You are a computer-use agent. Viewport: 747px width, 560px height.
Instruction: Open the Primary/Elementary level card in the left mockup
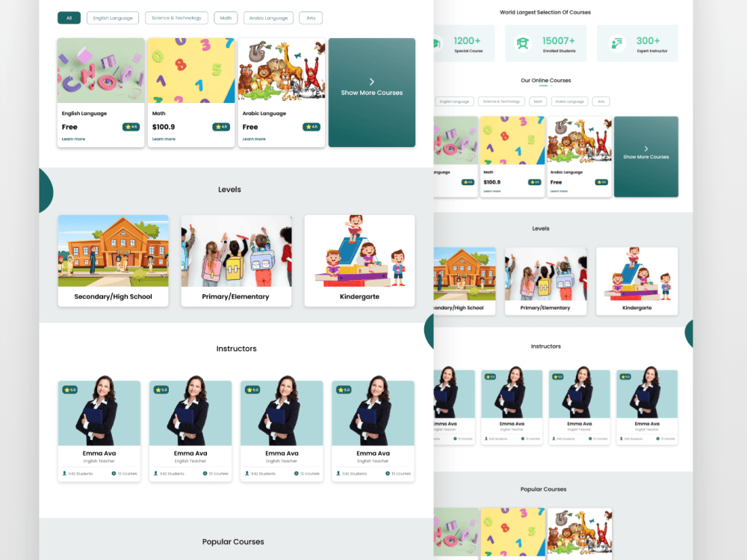[236, 261]
